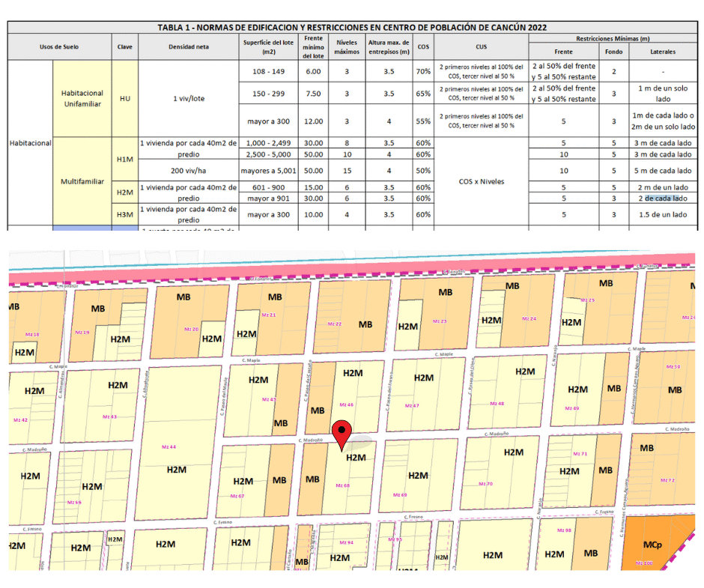
Task: Select the 'Clave' column header
Action: click(x=125, y=46)
